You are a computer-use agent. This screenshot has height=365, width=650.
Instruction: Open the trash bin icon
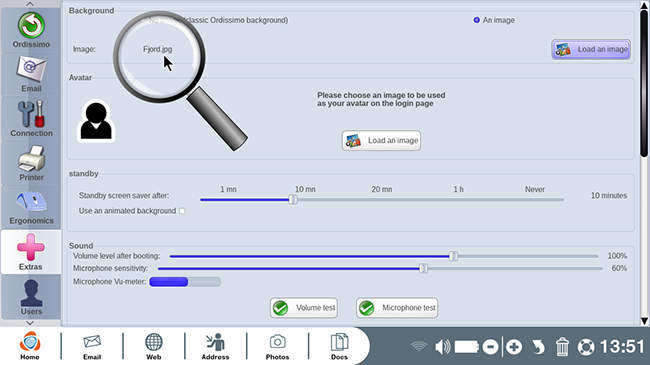(x=562, y=347)
